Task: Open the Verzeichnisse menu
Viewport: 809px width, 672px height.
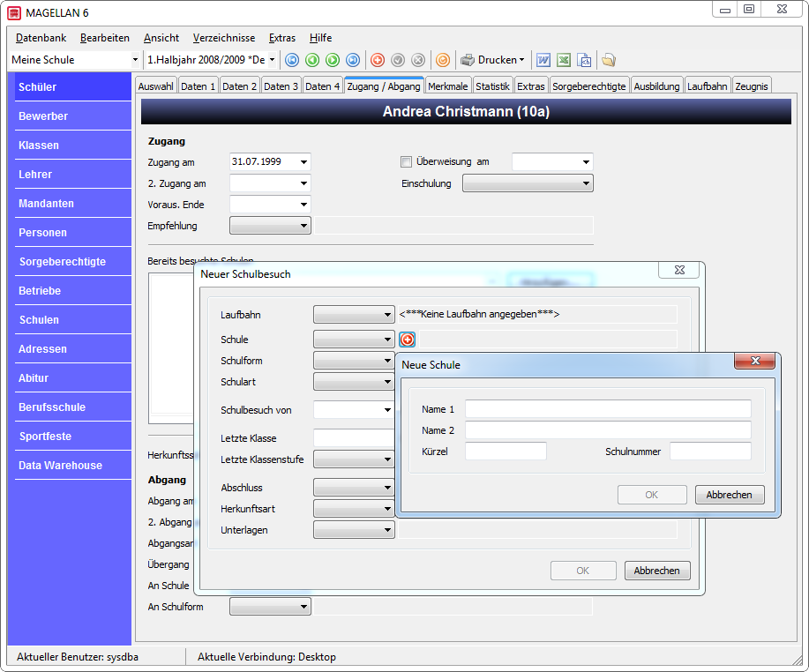Action: coord(224,38)
